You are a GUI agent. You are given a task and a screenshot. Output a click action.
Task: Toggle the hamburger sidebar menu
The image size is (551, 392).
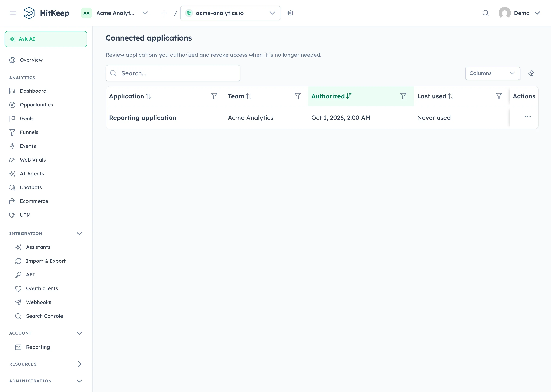13,13
